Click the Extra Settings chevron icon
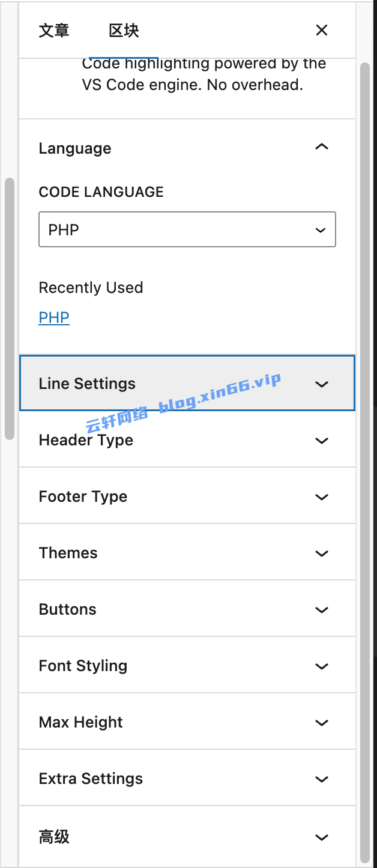Viewport: 377px width, 868px height. coord(322,779)
